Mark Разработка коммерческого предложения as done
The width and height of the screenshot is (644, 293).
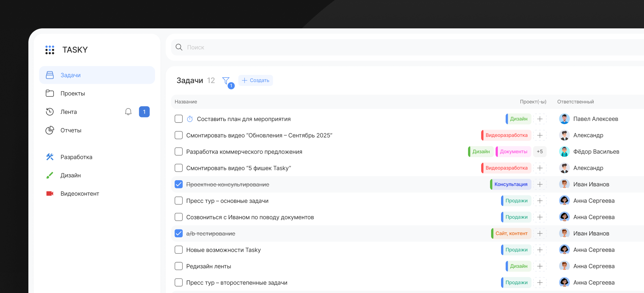point(179,151)
